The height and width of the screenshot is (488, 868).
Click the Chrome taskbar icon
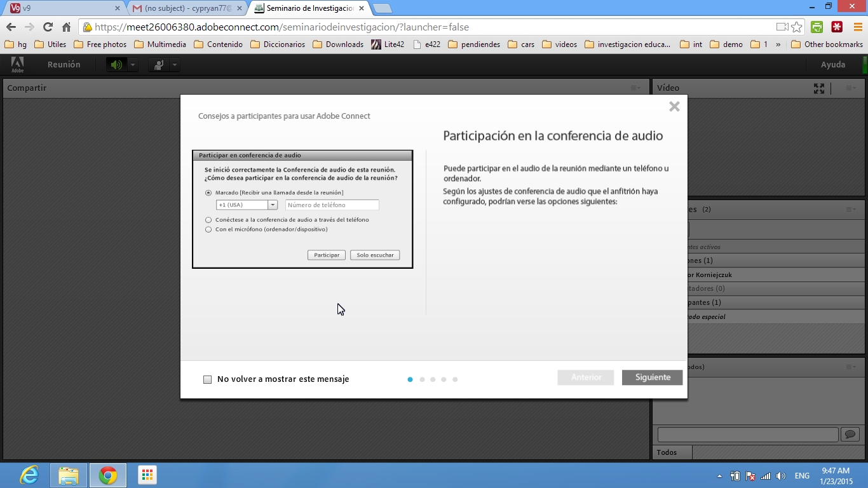[108, 475]
